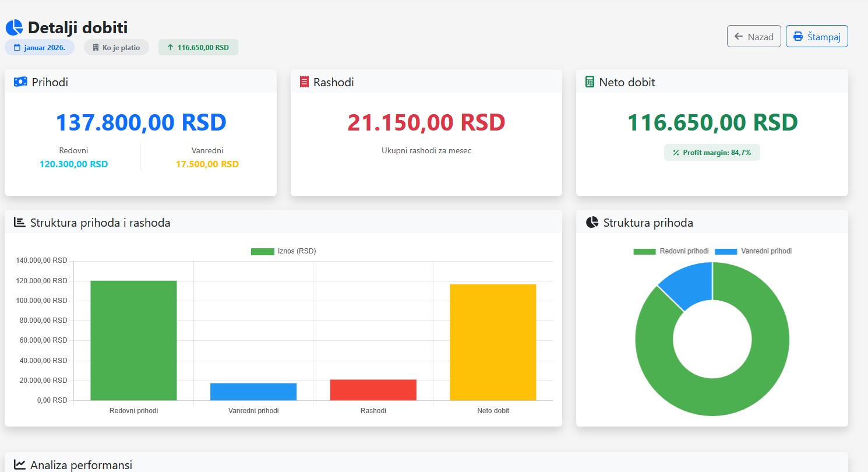
Task: Toggle Redovni prihodi legend in donut chart
Action: (671, 251)
